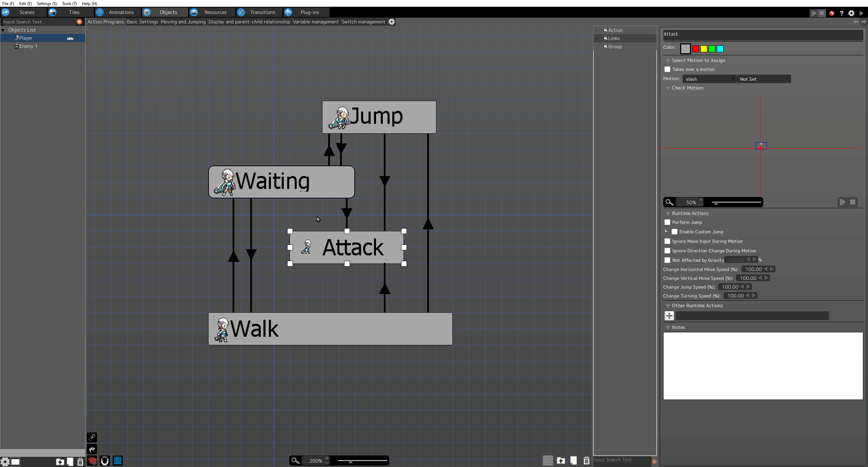Screen dimensions: 868x467
Task: Open the settings gear beside Switch management
Action: (x=392, y=22)
